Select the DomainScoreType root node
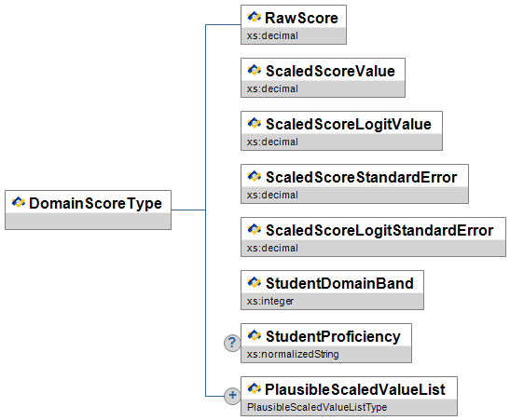510x420 pixels. coord(89,210)
